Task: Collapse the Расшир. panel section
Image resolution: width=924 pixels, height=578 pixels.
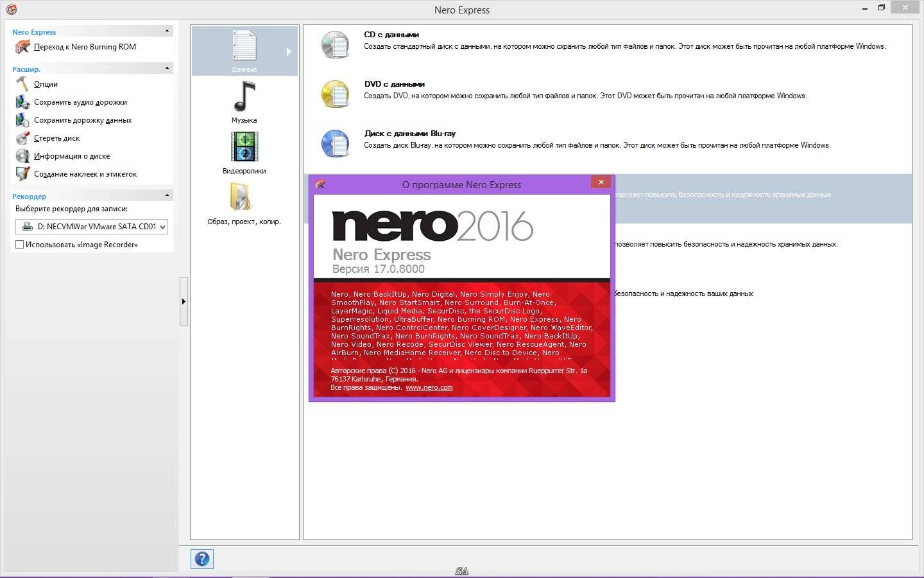Action: [x=167, y=68]
